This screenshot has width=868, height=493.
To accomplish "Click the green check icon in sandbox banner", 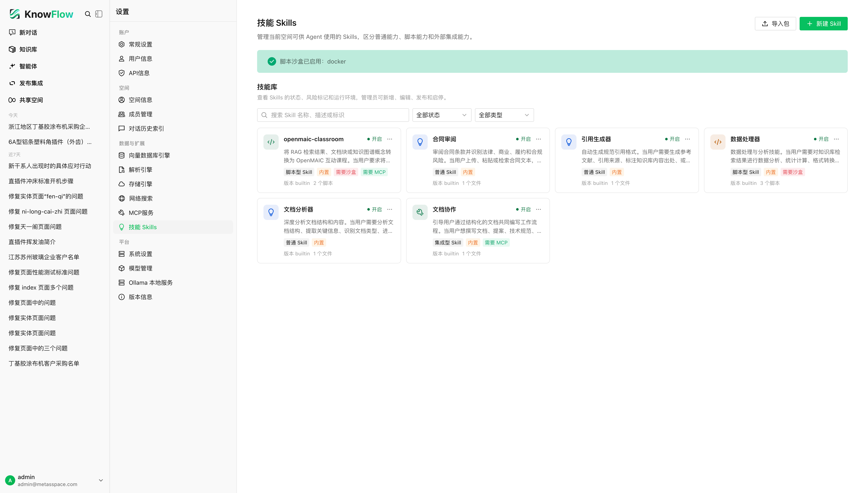I will coord(272,61).
